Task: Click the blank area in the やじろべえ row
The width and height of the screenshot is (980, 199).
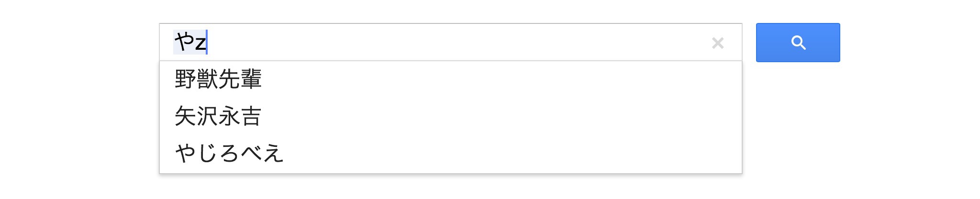Action: click(512, 153)
